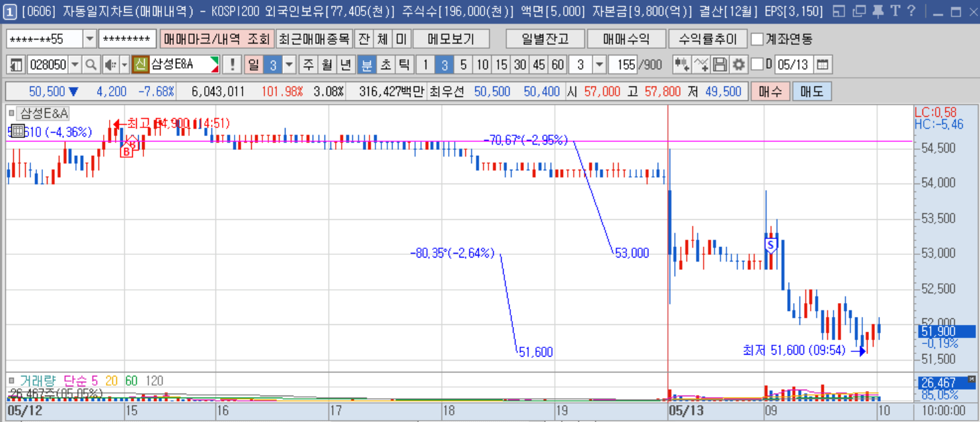Image resolution: width=980 pixels, height=422 pixels.
Task: Click the S sell marker on the chart
Action: pos(771,245)
